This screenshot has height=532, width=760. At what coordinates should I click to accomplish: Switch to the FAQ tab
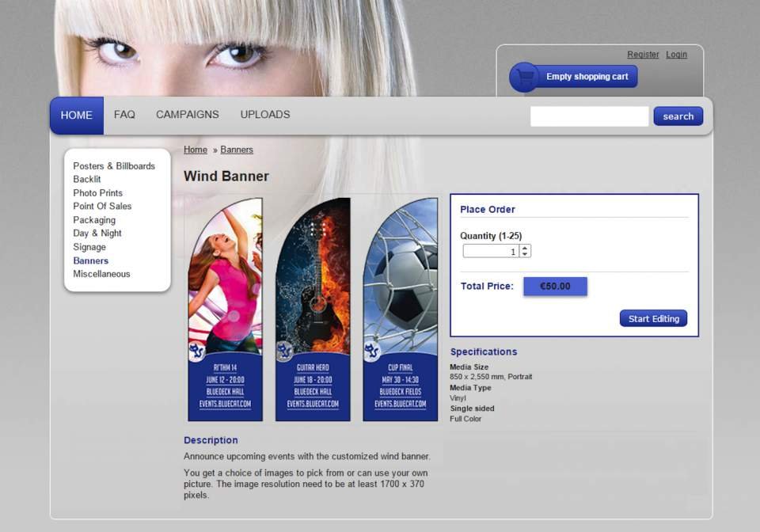(123, 115)
